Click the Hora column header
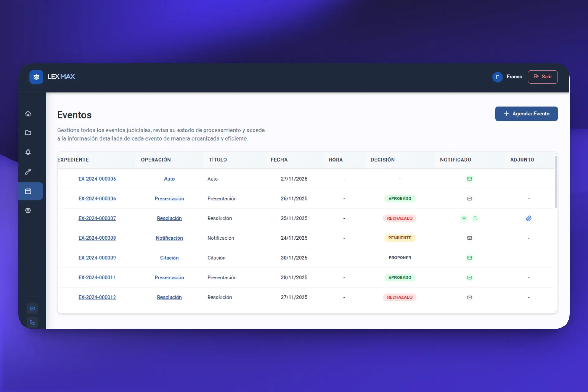Screen dimensions: 588x392 pos(336,160)
